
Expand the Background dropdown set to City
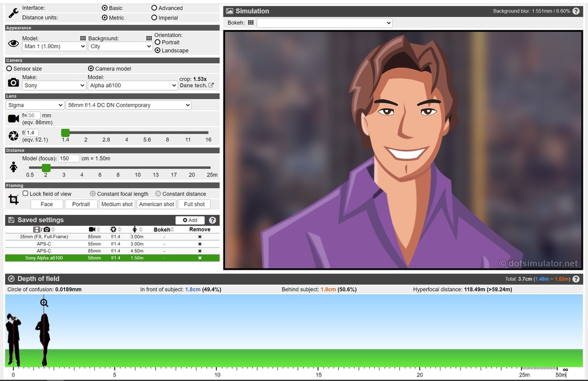[120, 47]
